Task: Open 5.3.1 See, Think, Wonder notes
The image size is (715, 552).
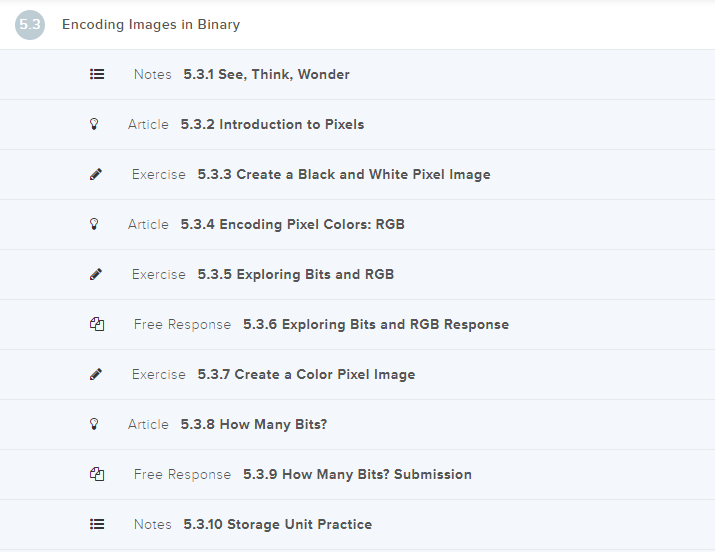Action: [266, 74]
